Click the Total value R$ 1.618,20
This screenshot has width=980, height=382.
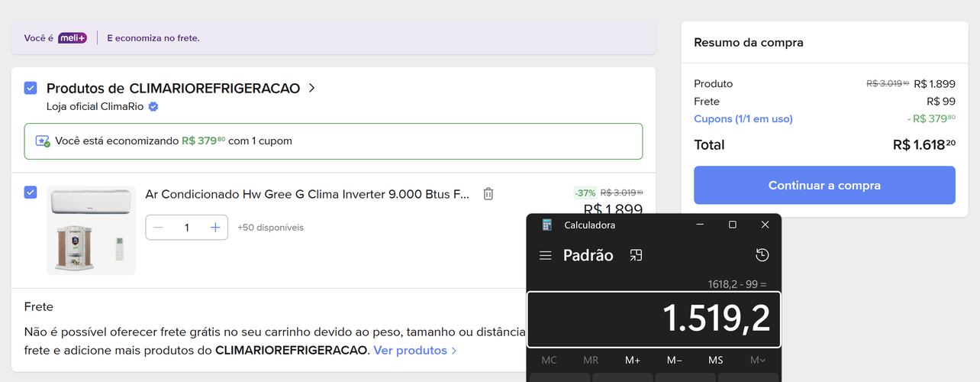[x=924, y=145]
